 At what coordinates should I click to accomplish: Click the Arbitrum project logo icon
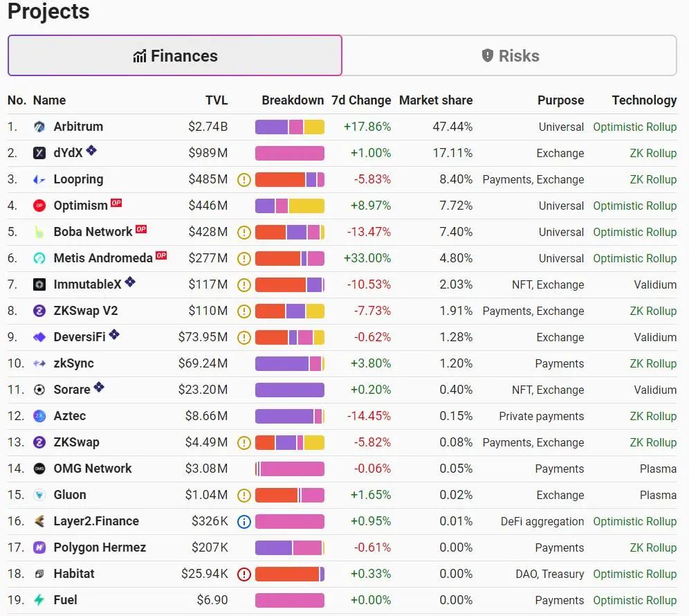point(39,127)
